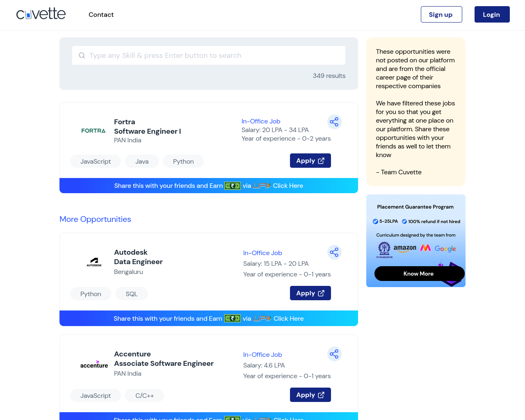Click the Fortra company logo

[x=94, y=131]
